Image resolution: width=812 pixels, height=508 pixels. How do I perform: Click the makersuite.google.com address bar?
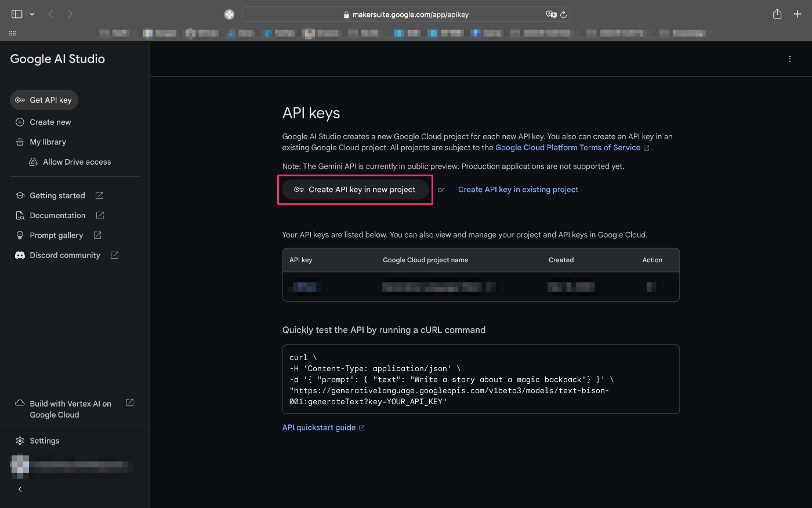coord(406,14)
